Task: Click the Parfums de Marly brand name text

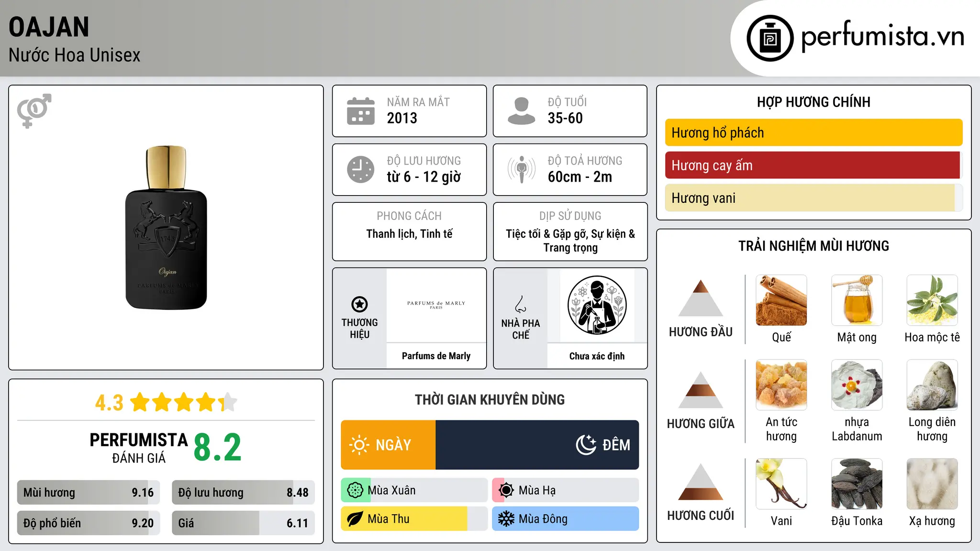Action: pyautogui.click(x=436, y=356)
